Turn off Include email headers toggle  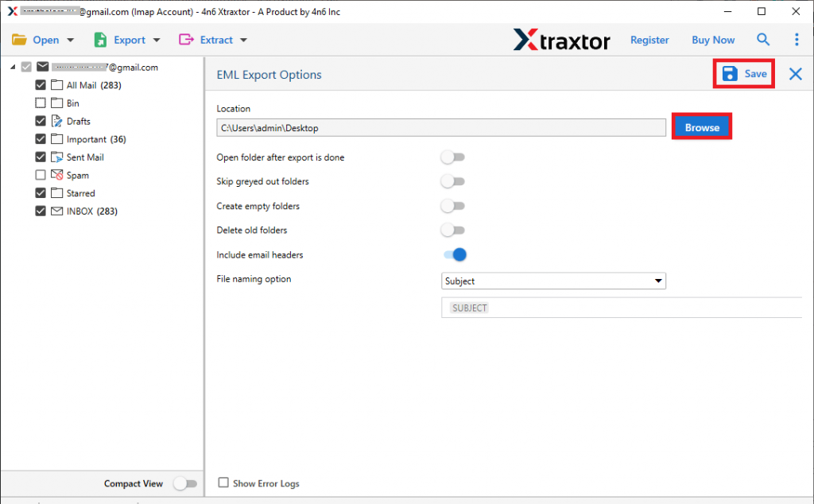[x=454, y=254]
